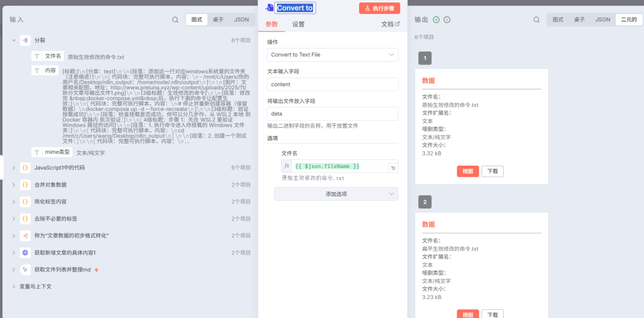
Task: Collapse the 分裂 tree node
Action: tap(13, 40)
